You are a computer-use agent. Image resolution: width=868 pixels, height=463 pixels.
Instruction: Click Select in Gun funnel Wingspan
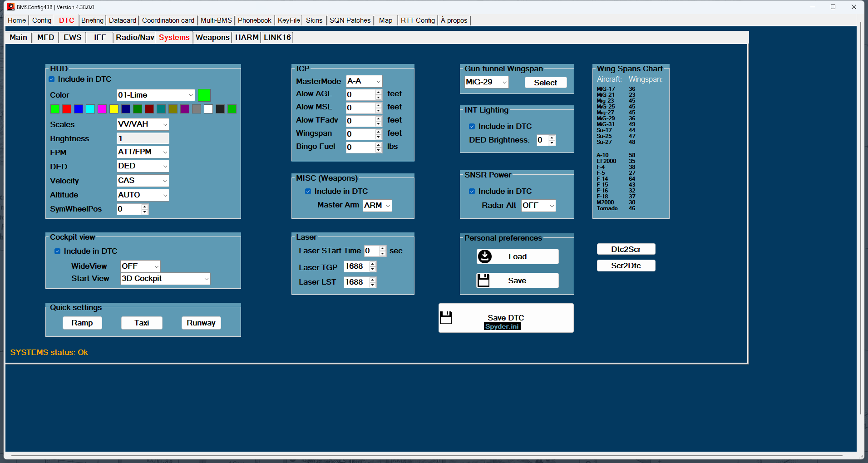point(546,83)
